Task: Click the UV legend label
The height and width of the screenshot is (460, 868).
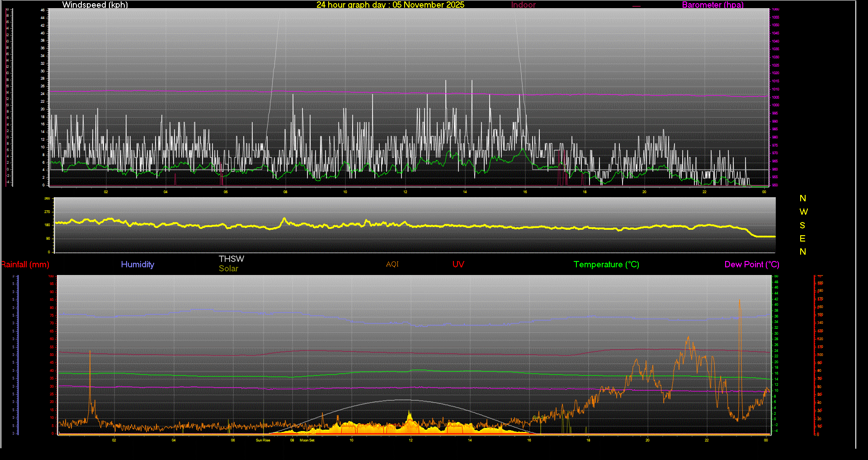Action: point(458,265)
